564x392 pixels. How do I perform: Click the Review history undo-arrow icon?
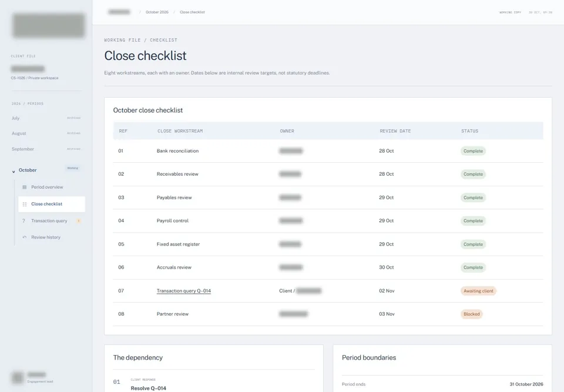(x=25, y=237)
